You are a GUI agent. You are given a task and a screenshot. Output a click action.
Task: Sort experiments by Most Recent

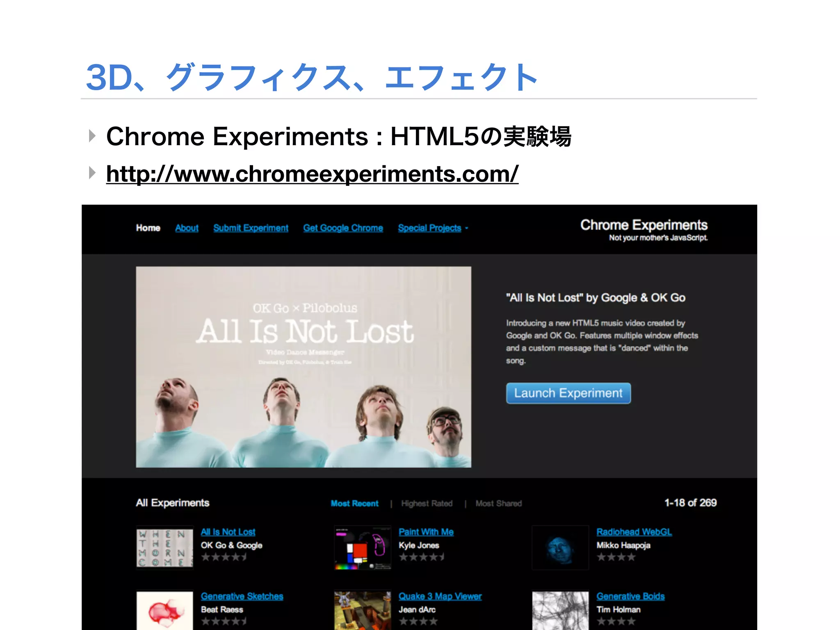tap(354, 503)
